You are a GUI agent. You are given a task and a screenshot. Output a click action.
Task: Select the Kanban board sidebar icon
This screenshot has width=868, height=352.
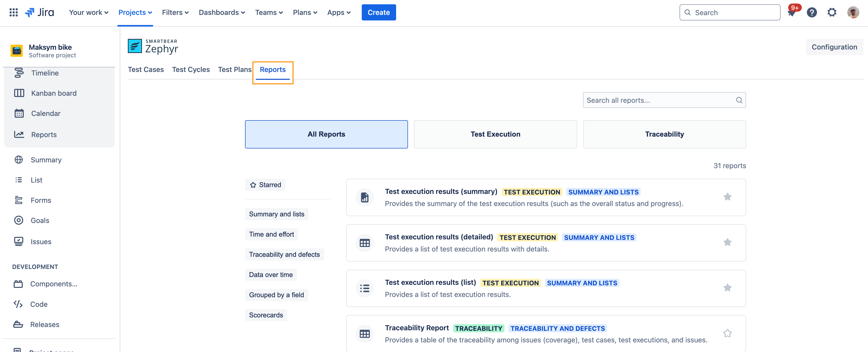coord(19,93)
